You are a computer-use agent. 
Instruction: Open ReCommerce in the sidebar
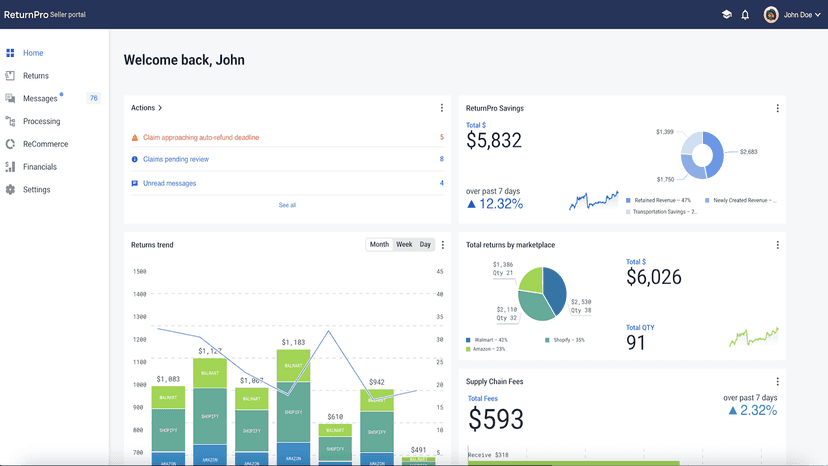(45, 144)
